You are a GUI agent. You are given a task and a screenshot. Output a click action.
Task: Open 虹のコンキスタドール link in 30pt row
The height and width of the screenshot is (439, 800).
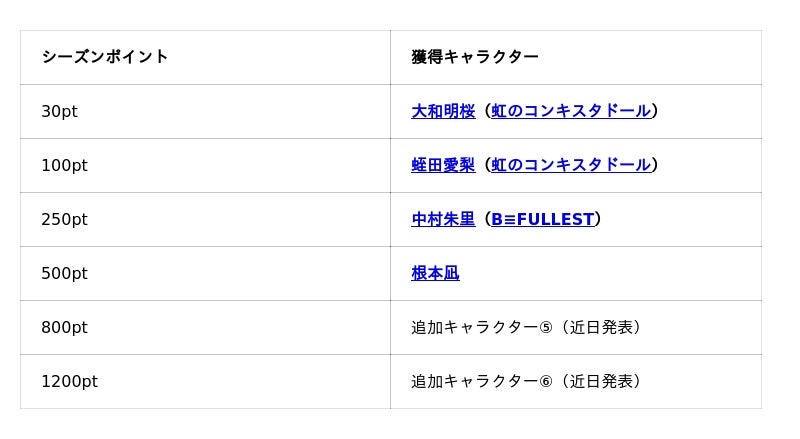[x=571, y=111]
